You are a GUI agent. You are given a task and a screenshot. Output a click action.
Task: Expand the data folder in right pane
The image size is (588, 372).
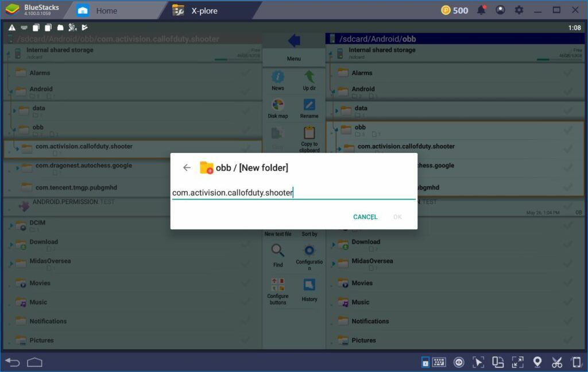336,111
